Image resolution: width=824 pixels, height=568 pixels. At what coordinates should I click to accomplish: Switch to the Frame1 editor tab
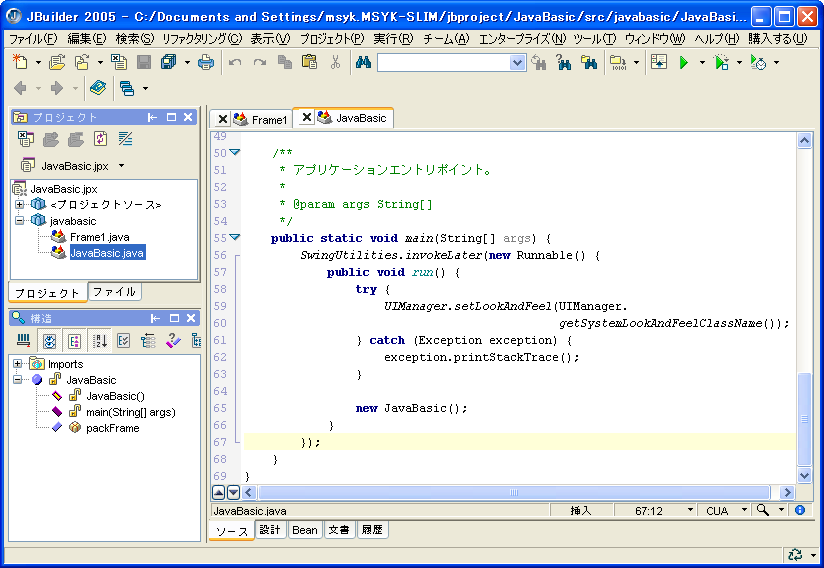coord(268,119)
